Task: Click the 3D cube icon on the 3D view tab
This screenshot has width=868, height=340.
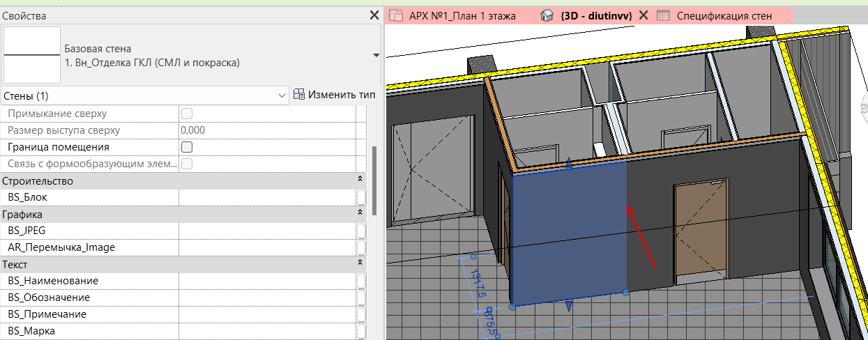Action: [x=548, y=15]
